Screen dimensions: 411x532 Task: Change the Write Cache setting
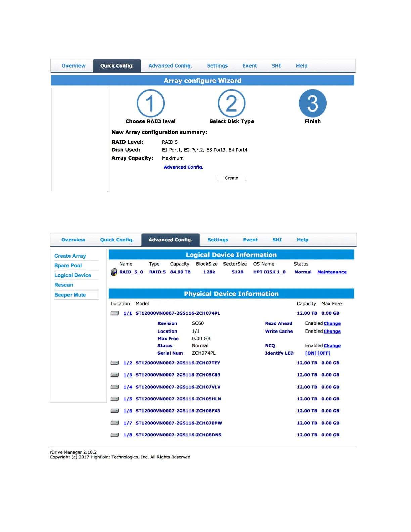click(x=332, y=331)
